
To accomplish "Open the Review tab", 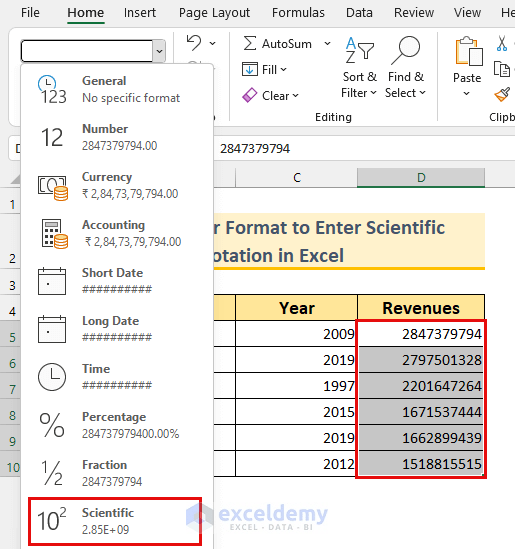I will (x=414, y=13).
